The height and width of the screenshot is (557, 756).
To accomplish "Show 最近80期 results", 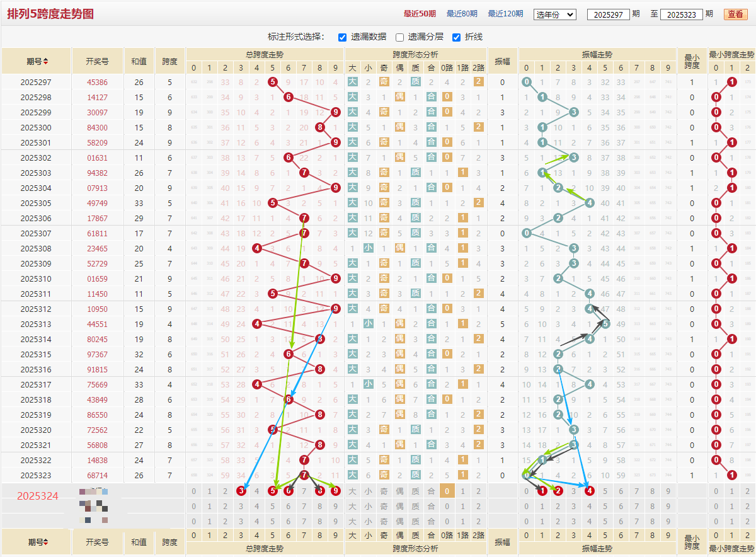I will tap(462, 14).
